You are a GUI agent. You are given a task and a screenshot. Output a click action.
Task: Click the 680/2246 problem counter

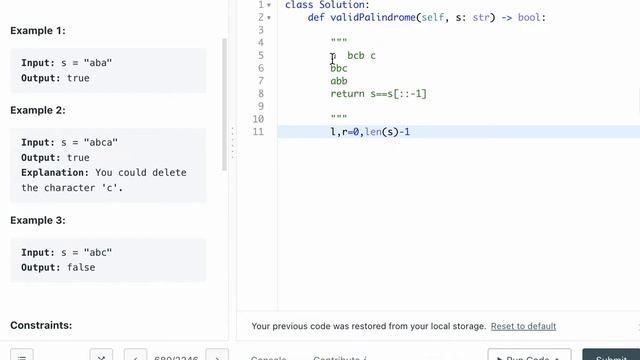(x=176, y=357)
